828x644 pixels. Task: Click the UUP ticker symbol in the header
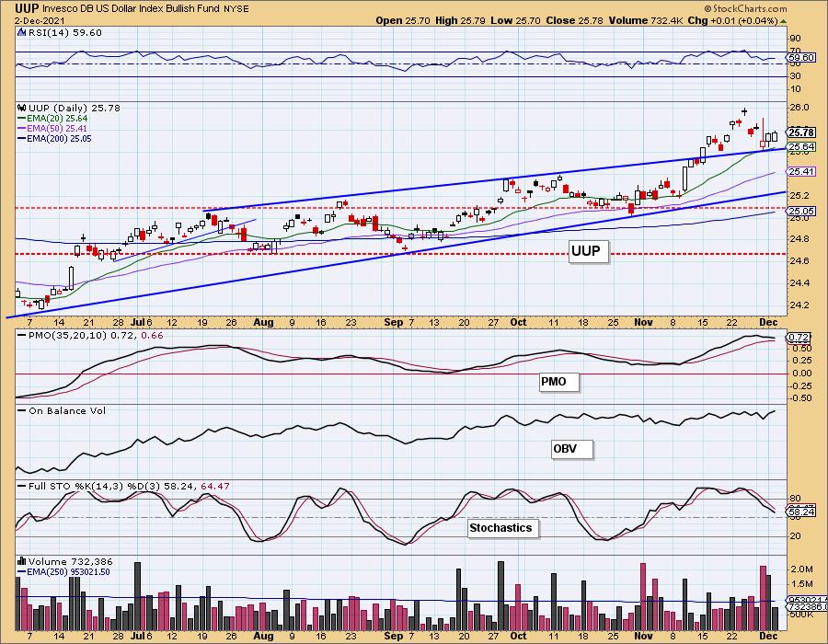27,8
